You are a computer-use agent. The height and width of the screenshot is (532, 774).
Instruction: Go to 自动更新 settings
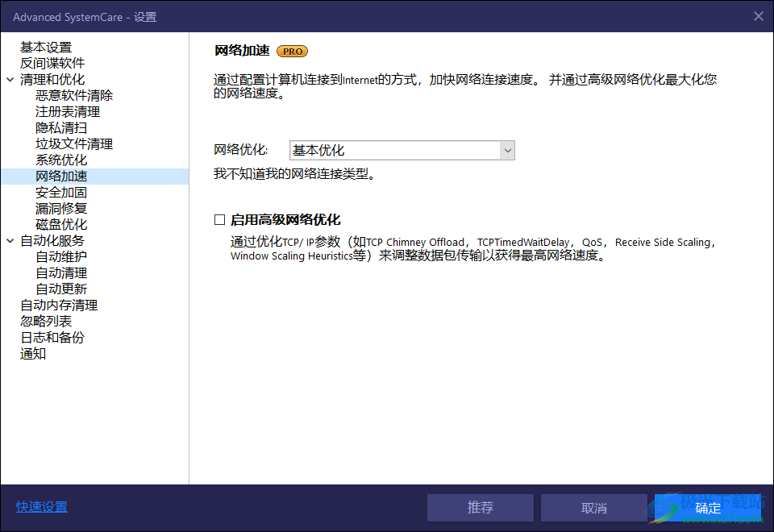coord(61,289)
